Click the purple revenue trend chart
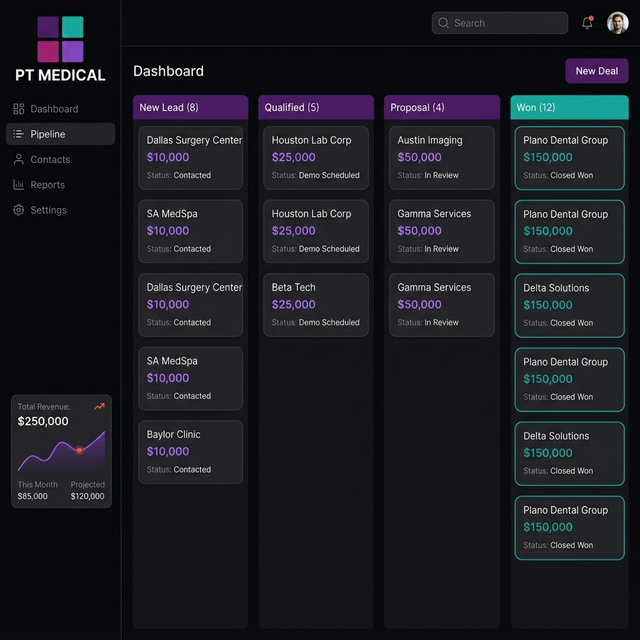640x640 pixels. 61,451
